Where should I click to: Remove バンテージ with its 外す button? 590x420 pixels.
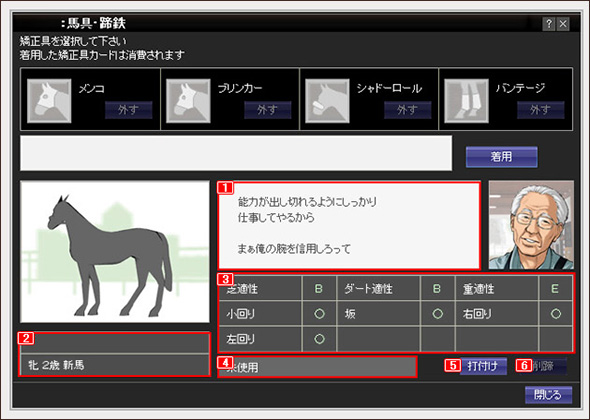(x=541, y=110)
